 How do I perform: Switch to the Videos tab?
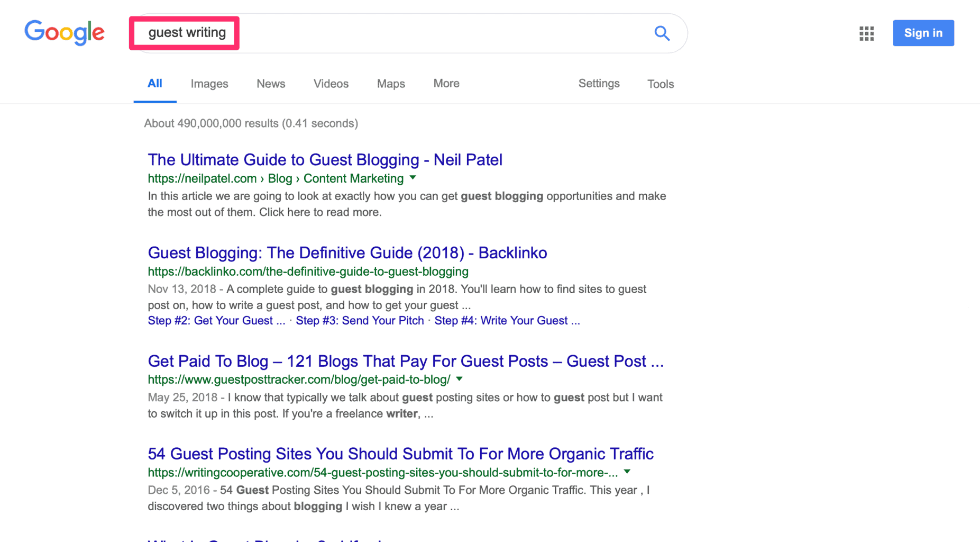[331, 84]
